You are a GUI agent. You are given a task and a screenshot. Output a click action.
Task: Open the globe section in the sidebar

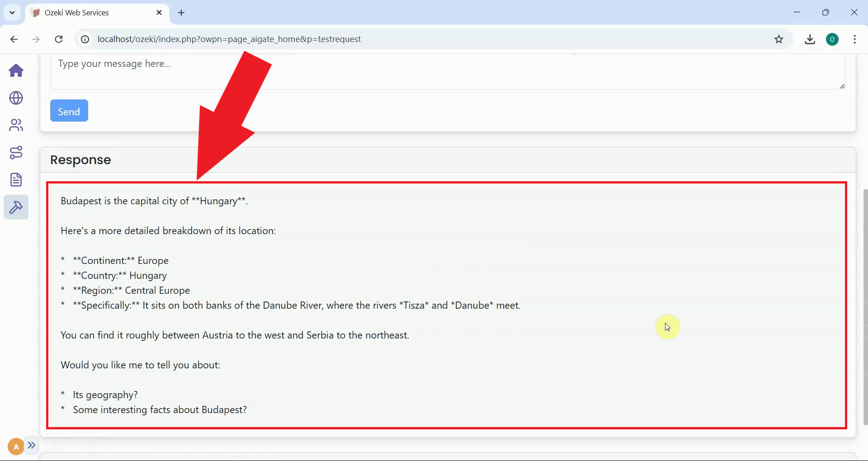point(16,98)
